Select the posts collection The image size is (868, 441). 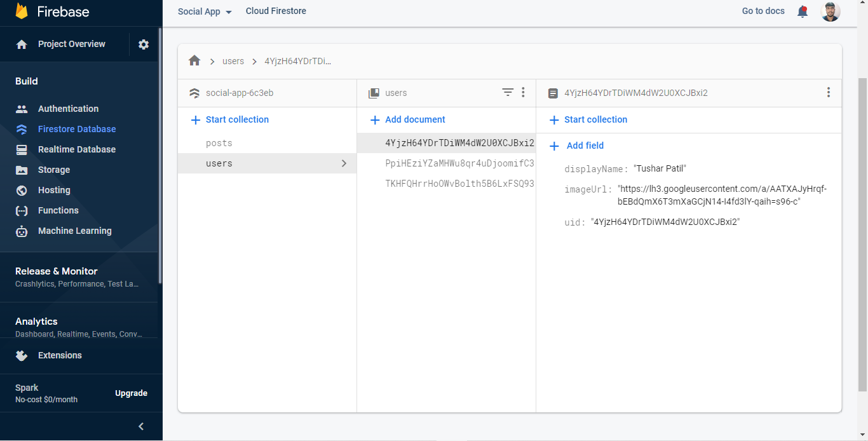click(x=219, y=143)
